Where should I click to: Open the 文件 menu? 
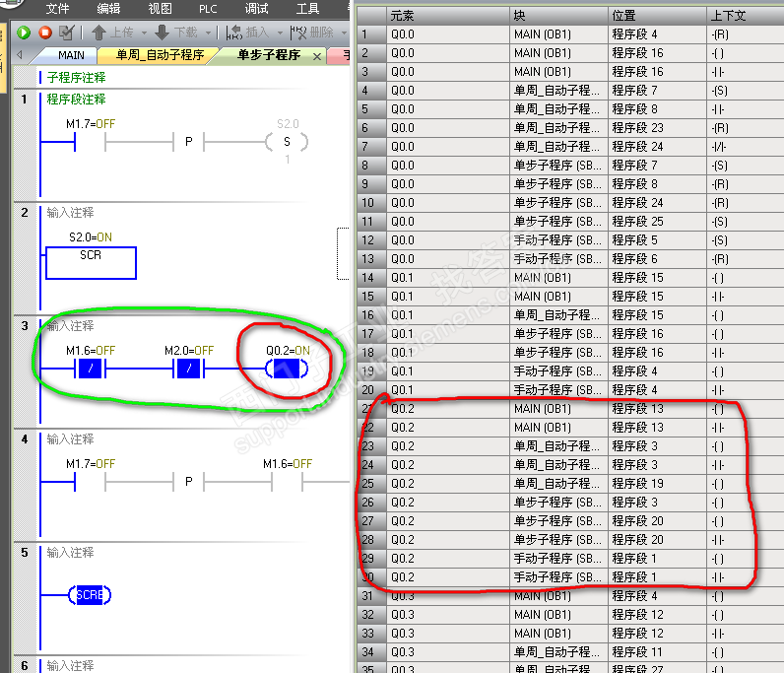pos(58,9)
